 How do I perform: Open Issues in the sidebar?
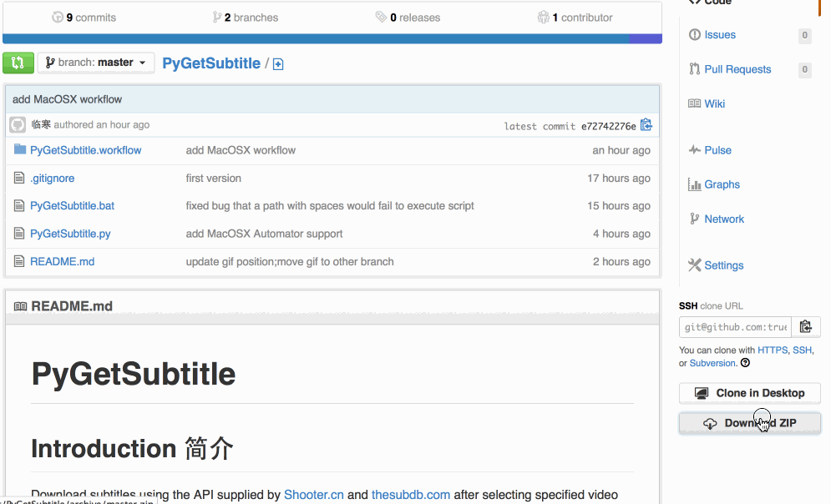pyautogui.click(x=720, y=35)
